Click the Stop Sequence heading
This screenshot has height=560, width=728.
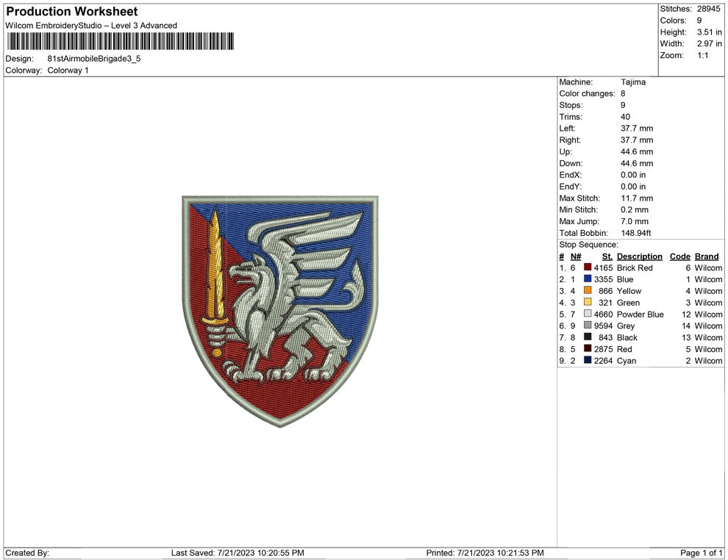(589, 245)
